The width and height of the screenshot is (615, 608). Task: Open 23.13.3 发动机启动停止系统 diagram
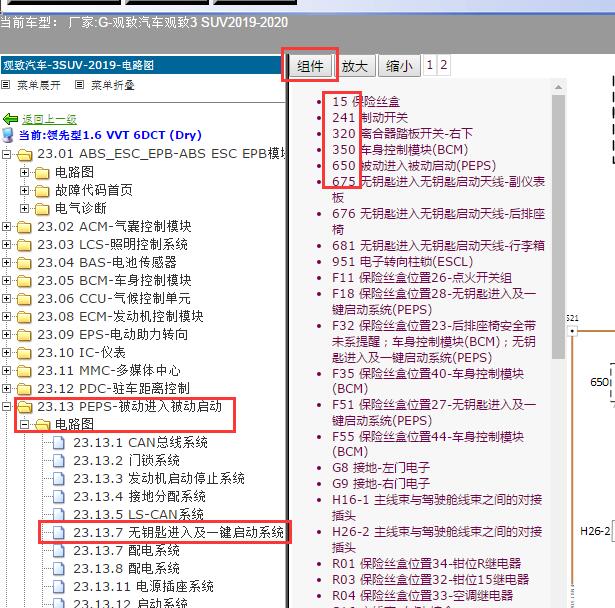159,479
